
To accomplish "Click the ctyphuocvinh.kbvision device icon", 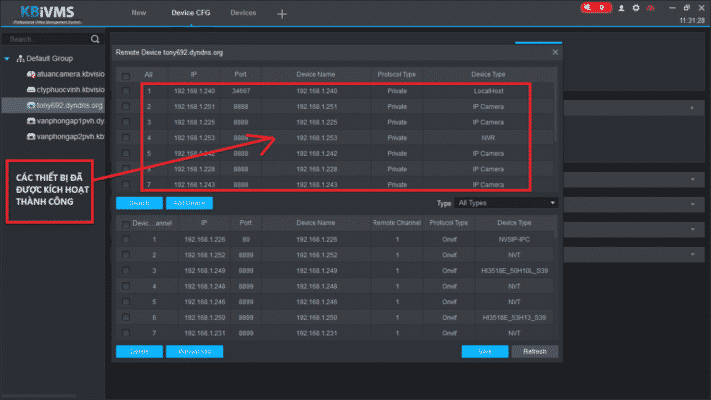I will pos(31,90).
